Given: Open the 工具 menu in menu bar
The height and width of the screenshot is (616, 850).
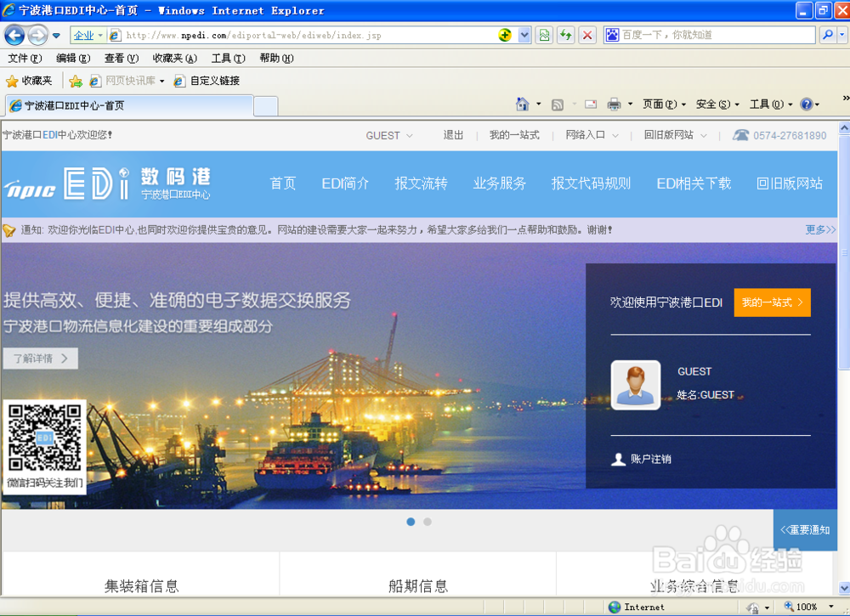Looking at the screenshot, I should point(228,58).
